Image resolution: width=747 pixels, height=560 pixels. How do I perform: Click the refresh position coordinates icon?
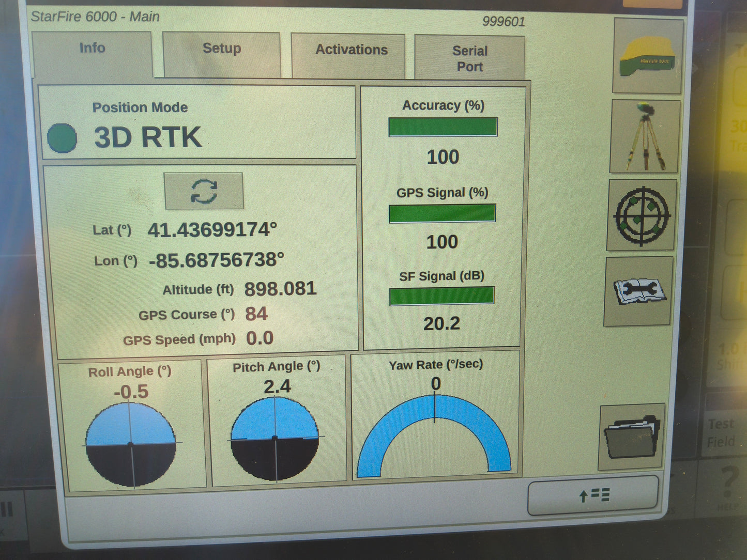[x=203, y=192]
